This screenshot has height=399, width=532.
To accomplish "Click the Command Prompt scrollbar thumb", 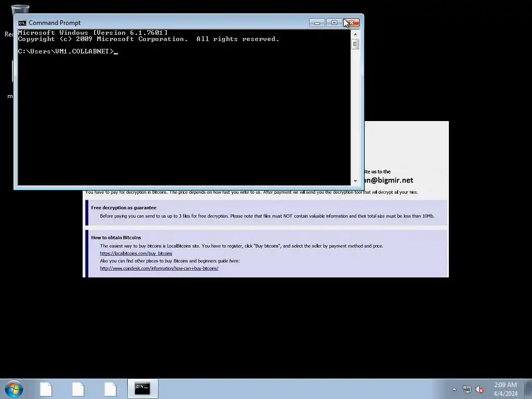I will tap(355, 44).
